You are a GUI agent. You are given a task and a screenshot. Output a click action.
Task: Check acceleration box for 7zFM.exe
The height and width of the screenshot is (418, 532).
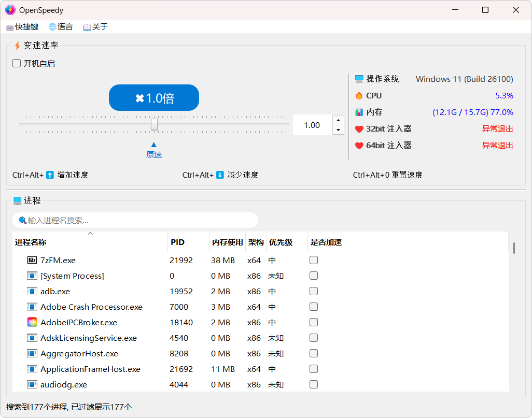coord(314,260)
